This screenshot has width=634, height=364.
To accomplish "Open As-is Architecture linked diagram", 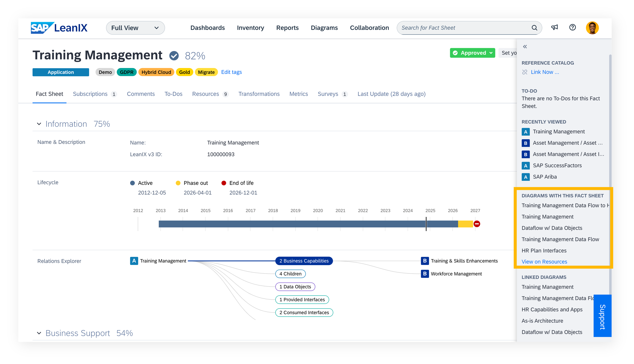I will 542,321.
